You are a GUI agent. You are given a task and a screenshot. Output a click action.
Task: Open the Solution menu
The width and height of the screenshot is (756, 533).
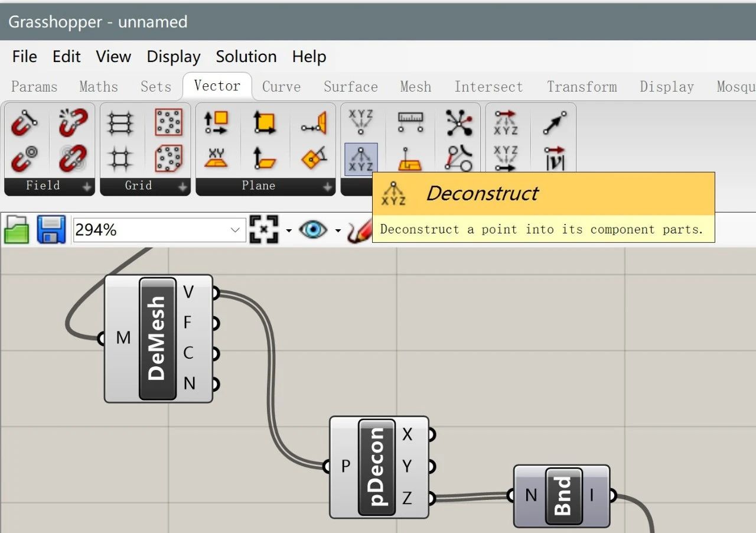point(246,57)
